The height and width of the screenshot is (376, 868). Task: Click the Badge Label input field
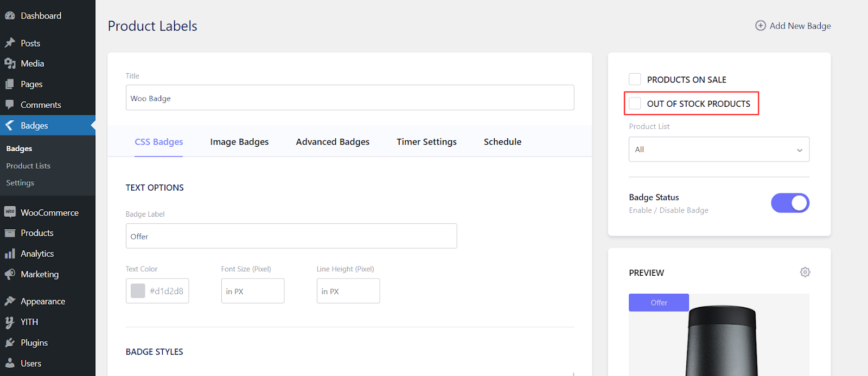(291, 236)
